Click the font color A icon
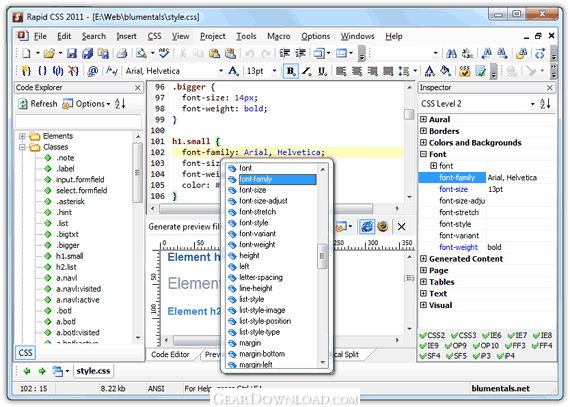The width and height of the screenshot is (570, 407). pyautogui.click(x=429, y=71)
